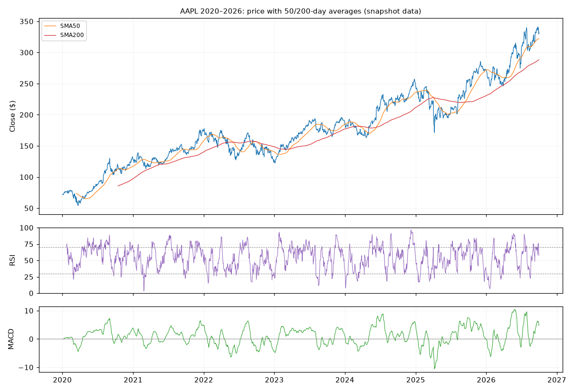Click the MACD 10 tick label
Screen dimensions: 575x392
point(29,311)
